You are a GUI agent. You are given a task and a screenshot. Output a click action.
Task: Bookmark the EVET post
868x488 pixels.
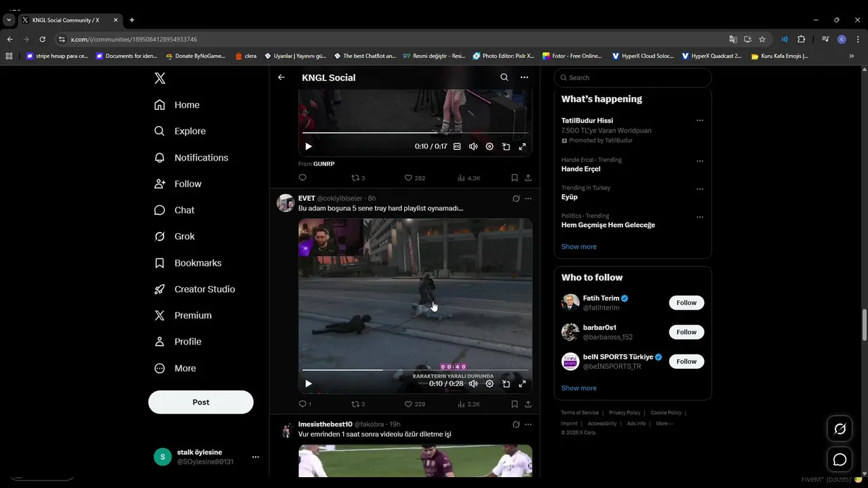tap(515, 404)
